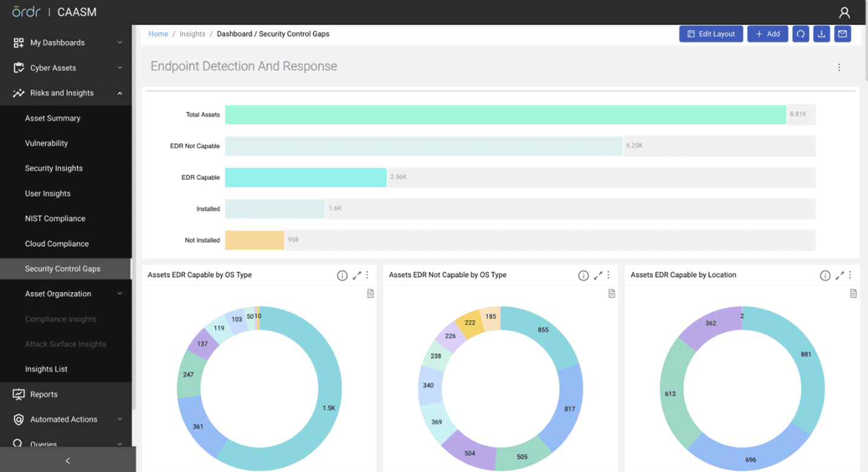Click the email dashboard envelope icon
Image resolution: width=868 pixels, height=472 pixels.
click(x=842, y=34)
